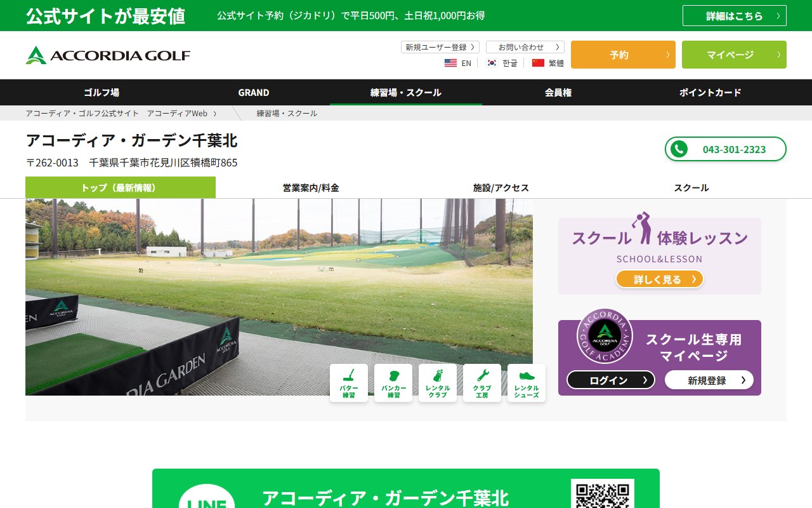The image size is (812, 508).
Task: Click breadcrumb 練習場・スクール
Action: (287, 113)
